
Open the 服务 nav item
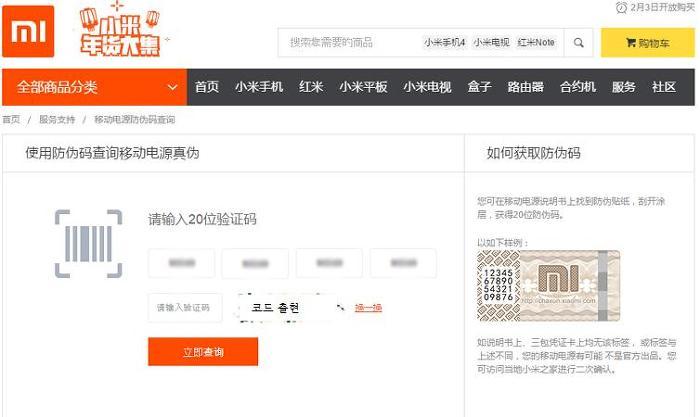tap(624, 87)
